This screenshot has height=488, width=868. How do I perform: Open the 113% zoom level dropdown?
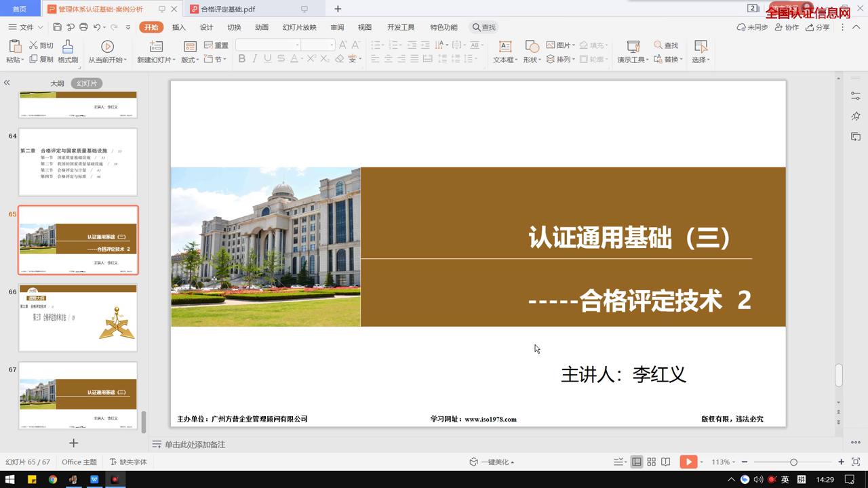pyautogui.click(x=723, y=462)
